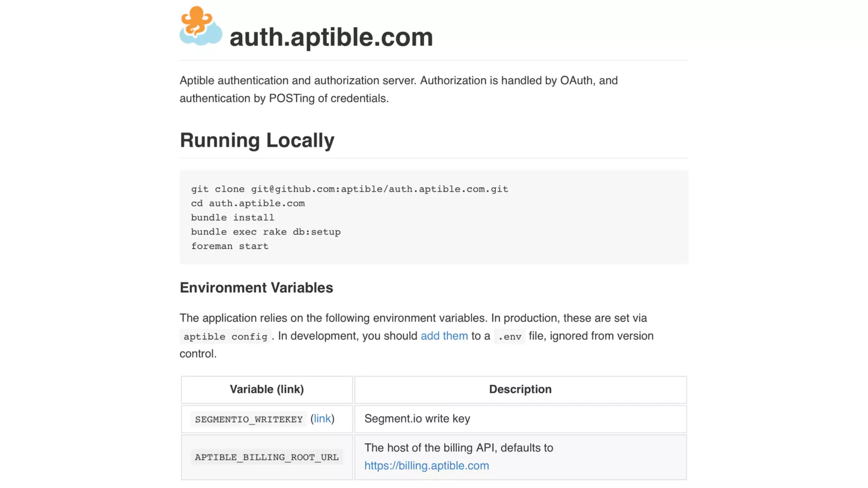Click the 'aptible config' inline code
This screenshot has height=488, width=868.
(x=225, y=337)
